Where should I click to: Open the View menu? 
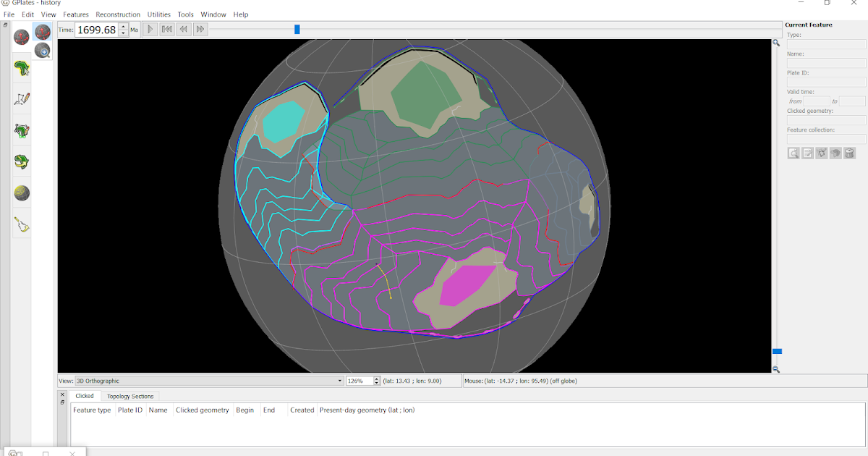(48, 14)
